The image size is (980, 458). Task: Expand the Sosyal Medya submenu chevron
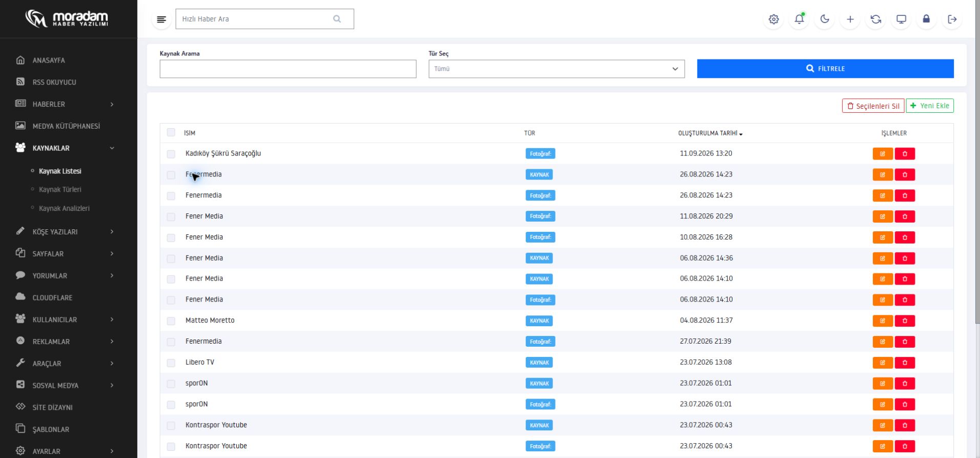112,386
